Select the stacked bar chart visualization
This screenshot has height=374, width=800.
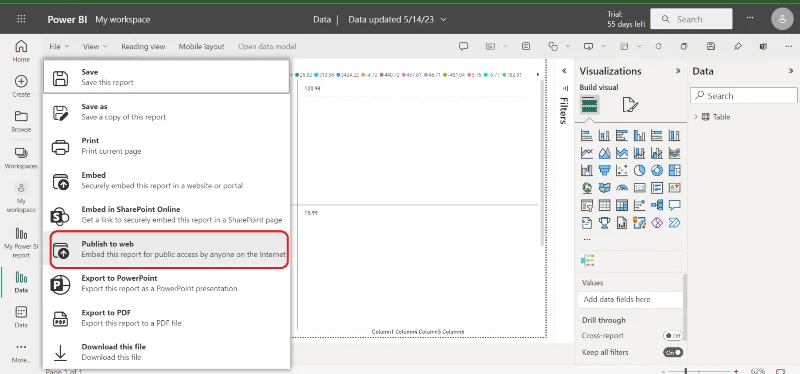coord(587,135)
